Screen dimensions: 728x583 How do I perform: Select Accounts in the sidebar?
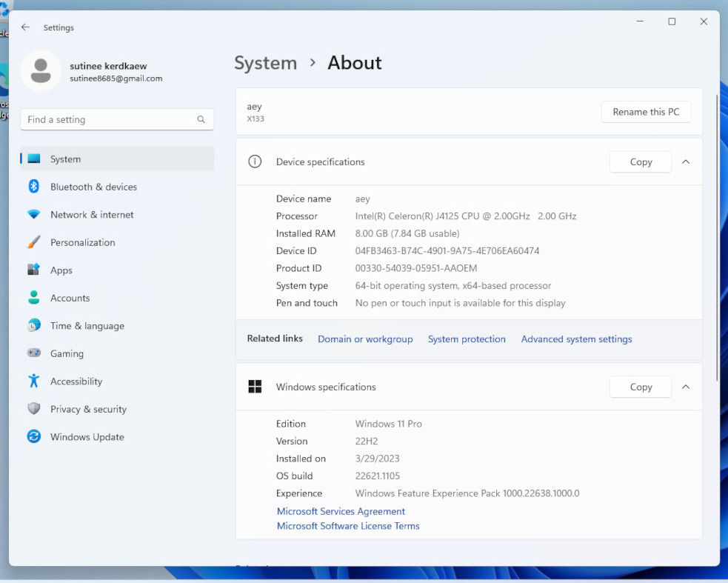point(117,298)
